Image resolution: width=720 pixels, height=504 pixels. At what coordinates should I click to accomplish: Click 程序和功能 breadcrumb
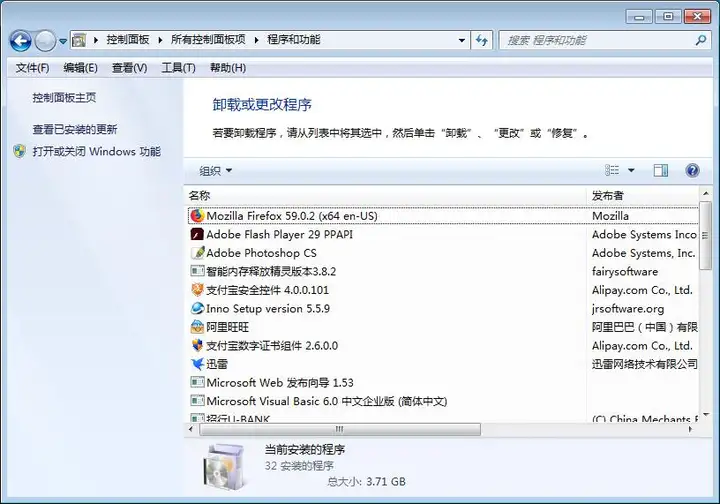[x=293, y=40]
